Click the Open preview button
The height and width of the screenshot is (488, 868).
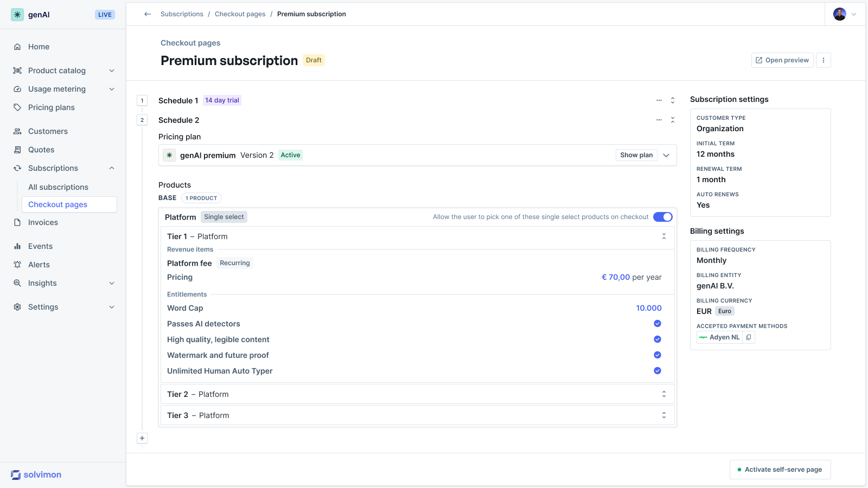click(x=782, y=60)
